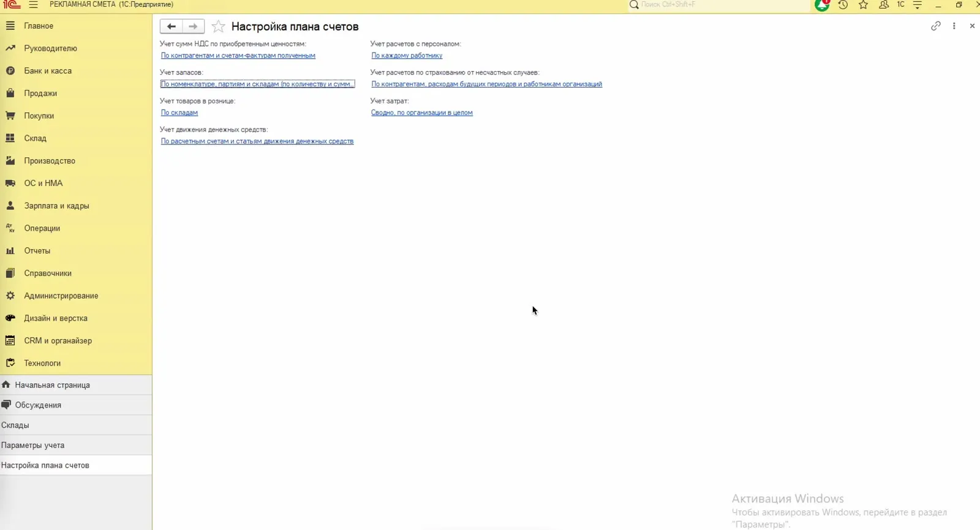Open the Отчеты section
This screenshot has width=980, height=530.
coord(76,251)
